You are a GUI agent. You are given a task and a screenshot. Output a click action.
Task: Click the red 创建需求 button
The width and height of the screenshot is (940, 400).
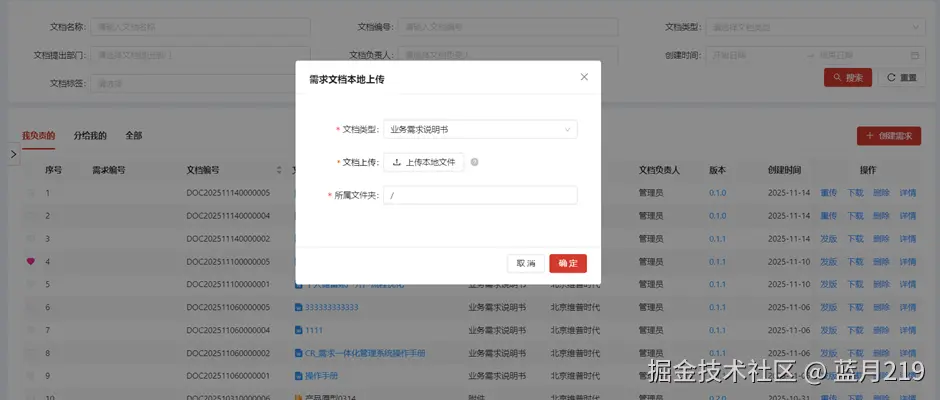(888, 136)
